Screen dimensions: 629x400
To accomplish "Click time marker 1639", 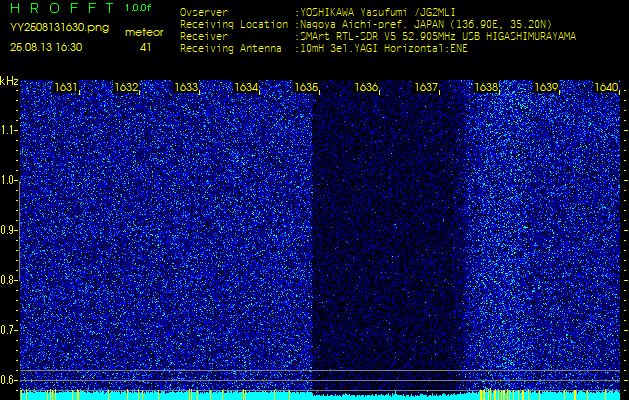I will tap(546, 87).
